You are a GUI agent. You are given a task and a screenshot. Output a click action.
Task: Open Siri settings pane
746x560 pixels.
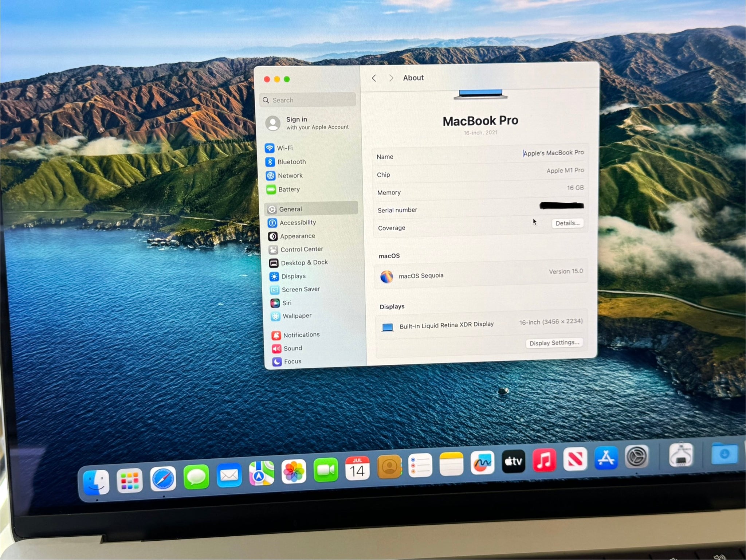pos(286,303)
